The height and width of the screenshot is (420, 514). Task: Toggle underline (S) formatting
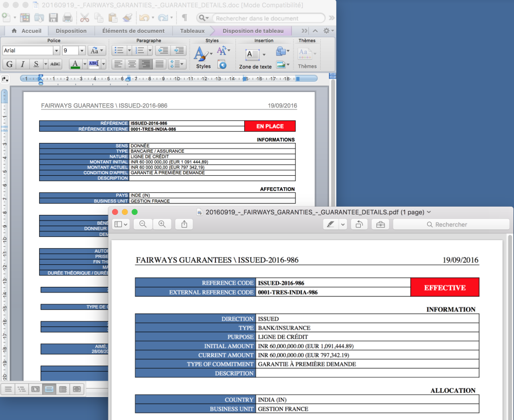(x=36, y=64)
